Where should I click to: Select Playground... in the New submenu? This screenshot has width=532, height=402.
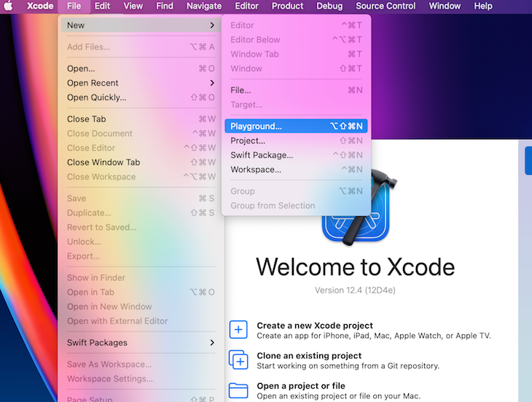click(x=296, y=126)
